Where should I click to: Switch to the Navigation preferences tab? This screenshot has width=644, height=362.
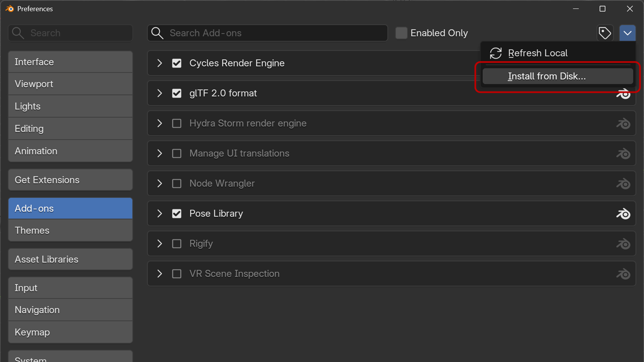click(70, 310)
